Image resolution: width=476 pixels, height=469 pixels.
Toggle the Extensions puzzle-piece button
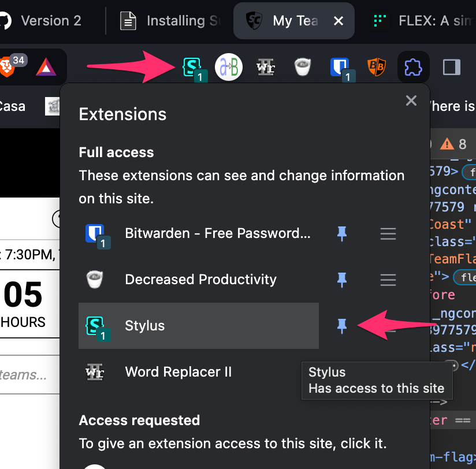click(x=413, y=67)
